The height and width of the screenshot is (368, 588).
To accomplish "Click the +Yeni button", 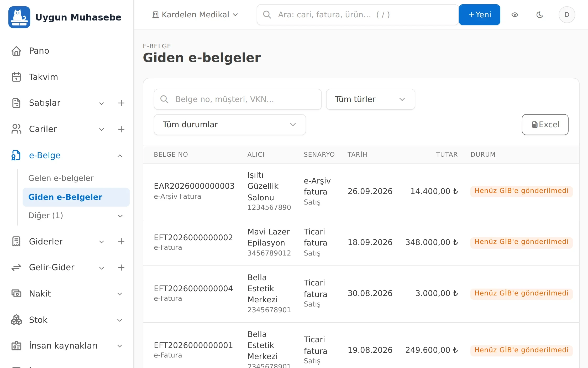I will pyautogui.click(x=479, y=15).
